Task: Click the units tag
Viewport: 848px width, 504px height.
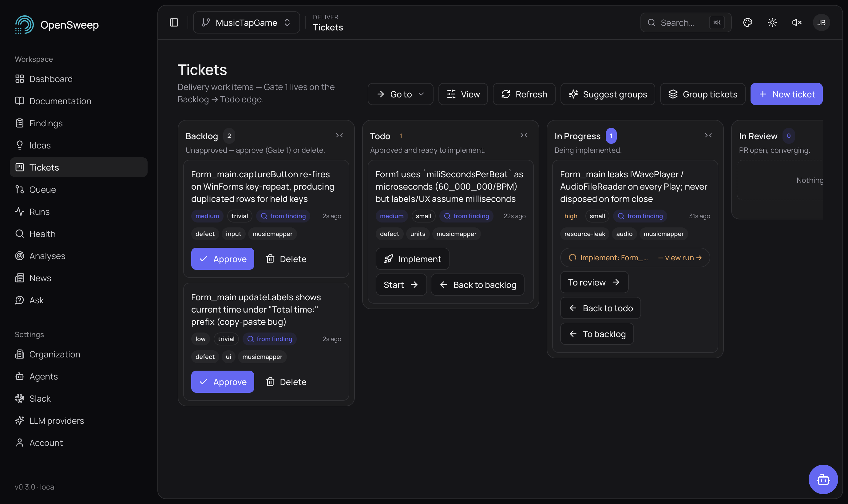Action: pyautogui.click(x=418, y=234)
